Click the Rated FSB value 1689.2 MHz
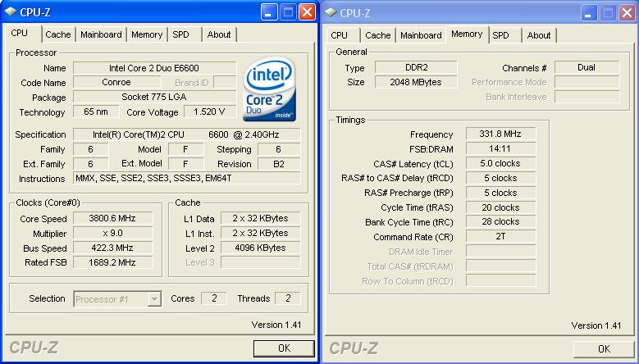Viewport: 639px width, 364px height. 113,262
